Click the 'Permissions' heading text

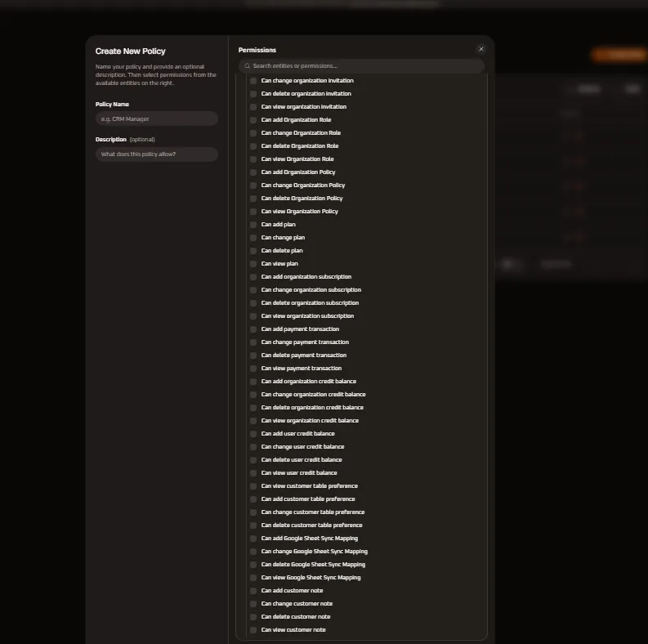(257, 50)
